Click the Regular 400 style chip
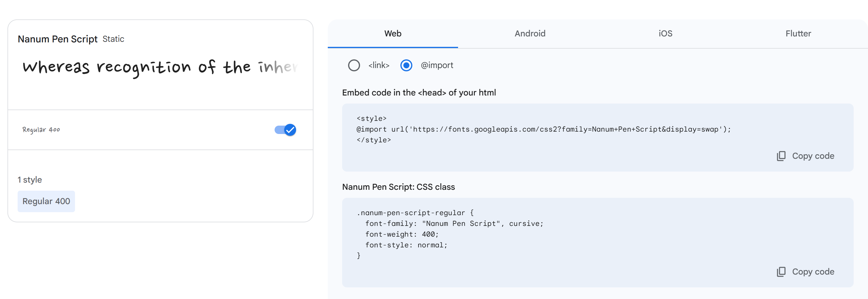This screenshot has height=299, width=868. (46, 201)
